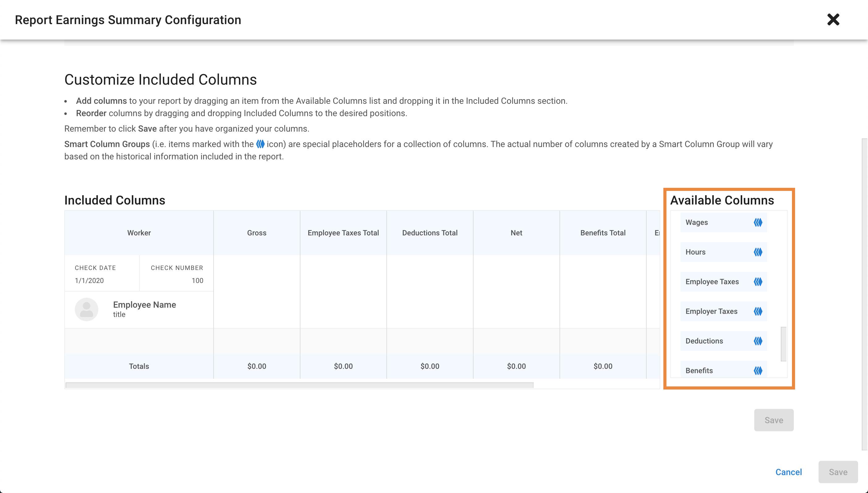Click the Available Columns vertical scrollbar

(783, 344)
